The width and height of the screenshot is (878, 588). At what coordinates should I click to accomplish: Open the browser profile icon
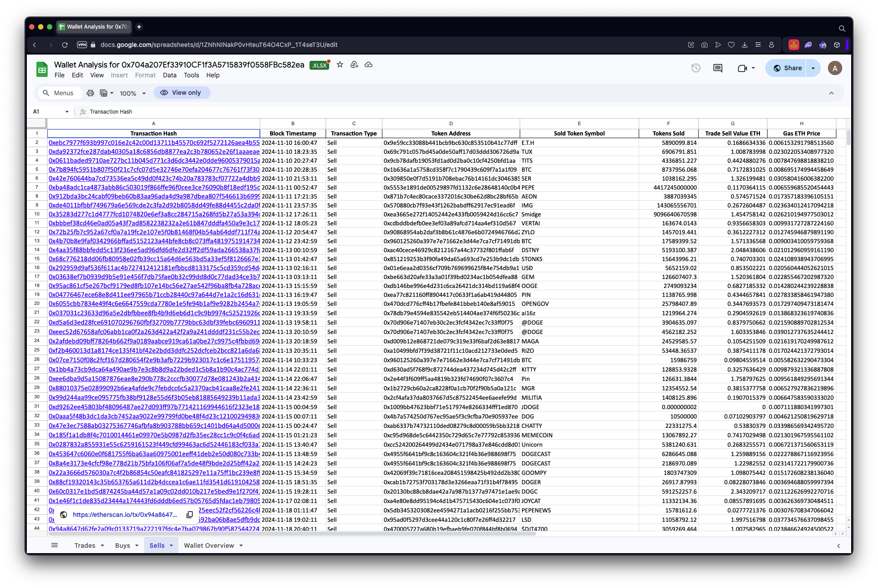coord(772,45)
